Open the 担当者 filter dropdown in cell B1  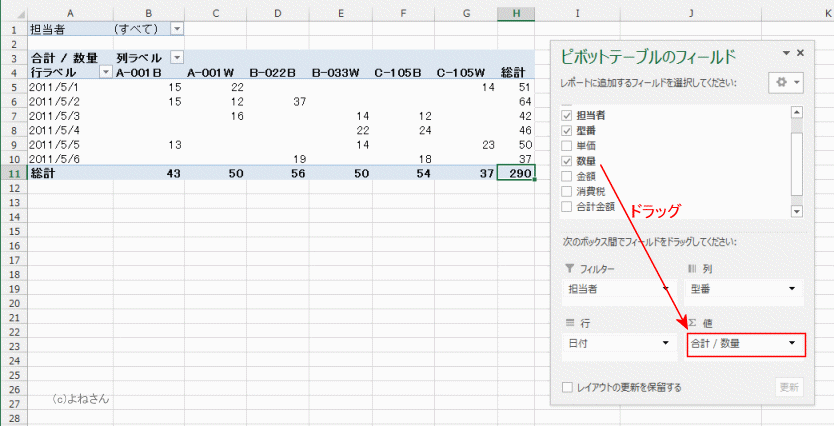pos(177,29)
